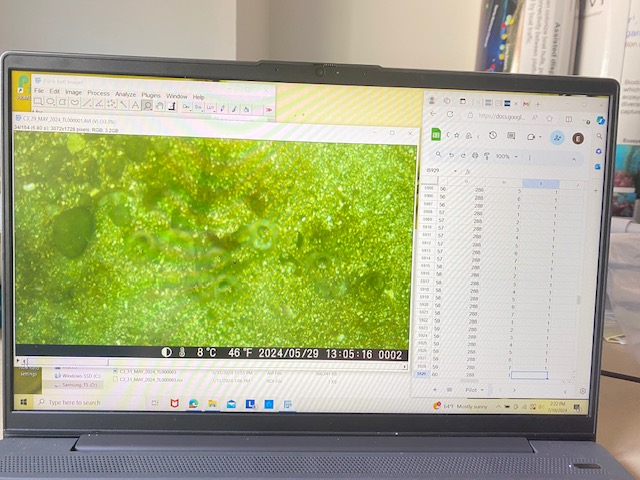
Task: Open a new browser tab with plus
Action: pos(538,104)
